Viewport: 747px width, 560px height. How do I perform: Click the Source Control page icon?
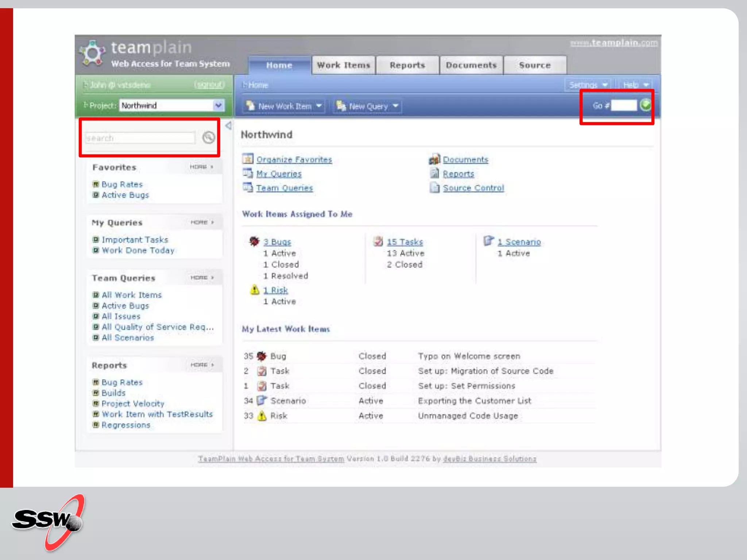click(x=434, y=188)
